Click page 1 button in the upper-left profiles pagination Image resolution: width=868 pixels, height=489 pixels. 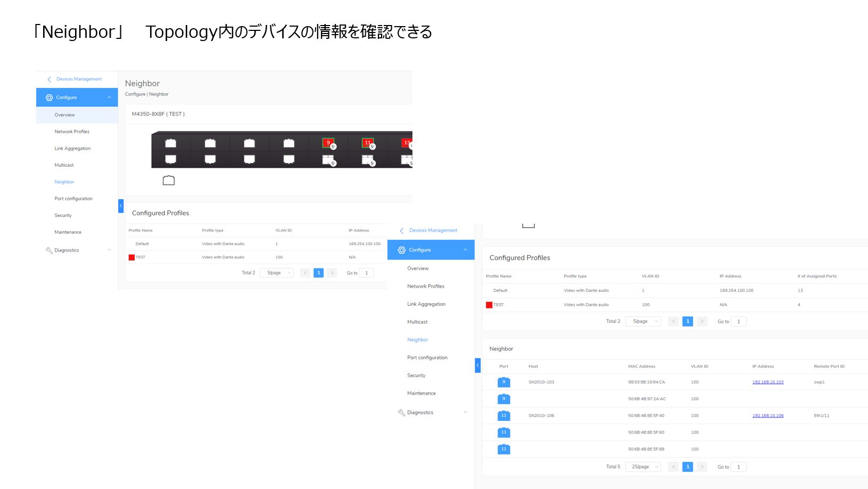pyautogui.click(x=319, y=273)
